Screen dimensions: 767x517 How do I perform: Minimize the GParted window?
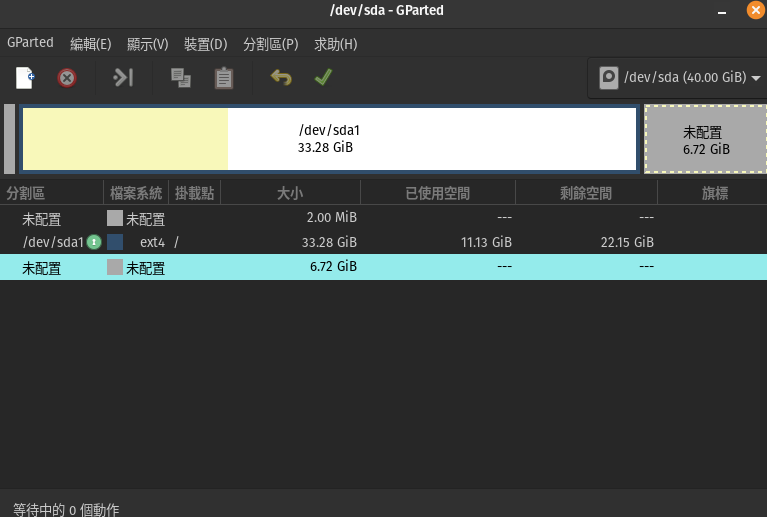click(x=722, y=11)
